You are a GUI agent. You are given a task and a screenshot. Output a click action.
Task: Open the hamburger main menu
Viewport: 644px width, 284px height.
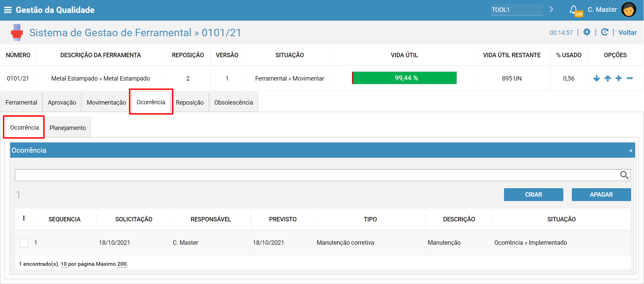8,10
